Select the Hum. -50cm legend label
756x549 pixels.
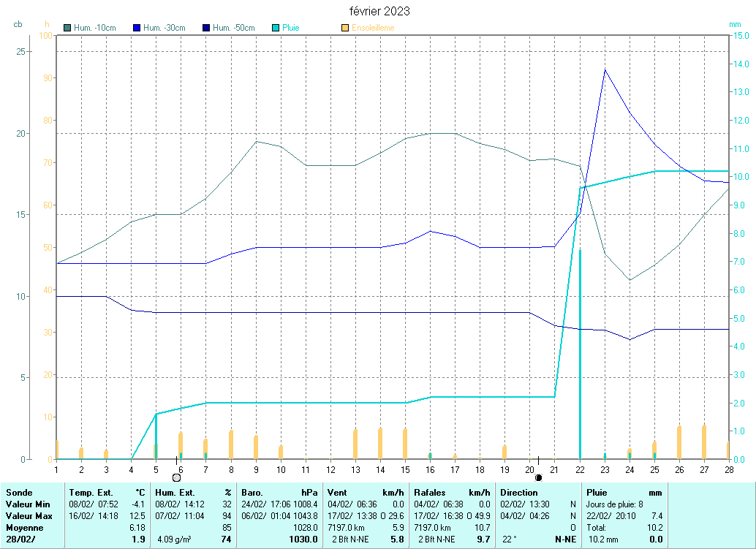point(233,29)
